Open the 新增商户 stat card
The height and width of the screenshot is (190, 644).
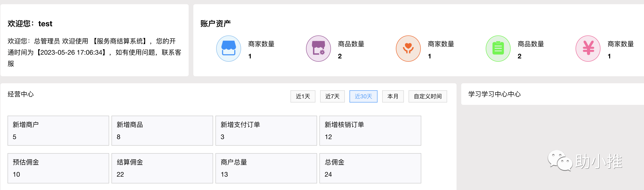[x=58, y=130]
